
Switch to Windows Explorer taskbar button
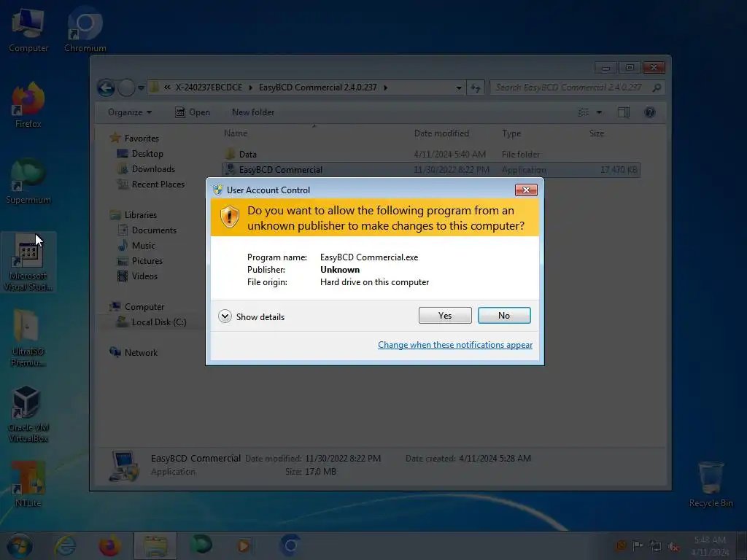[155, 545]
